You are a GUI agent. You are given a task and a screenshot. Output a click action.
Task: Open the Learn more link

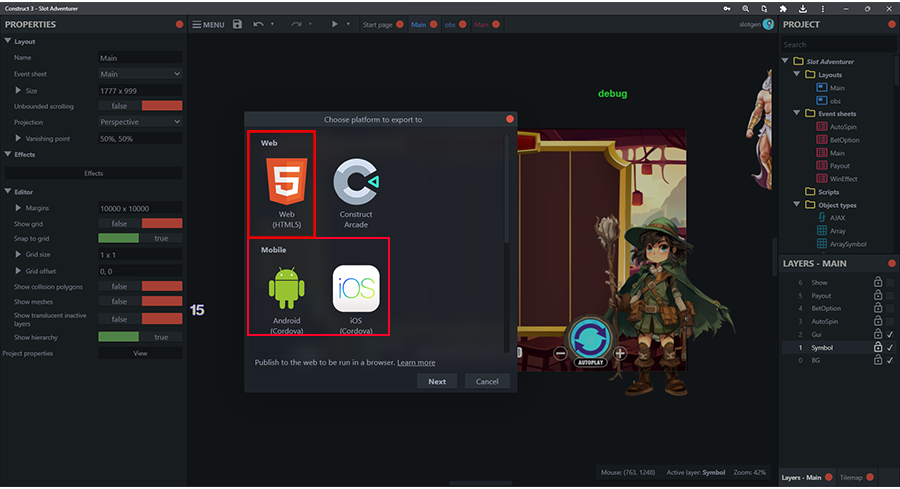[416, 363]
